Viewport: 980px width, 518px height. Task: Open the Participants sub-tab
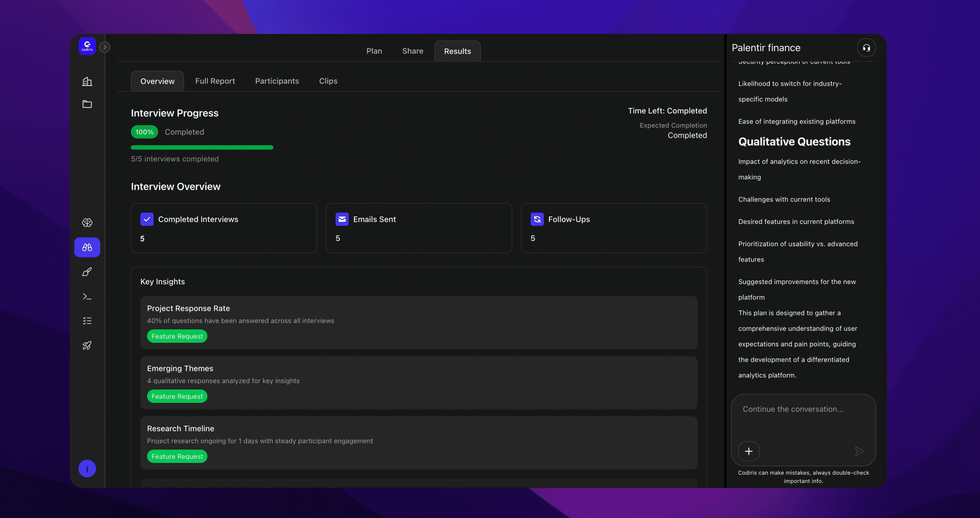(277, 81)
